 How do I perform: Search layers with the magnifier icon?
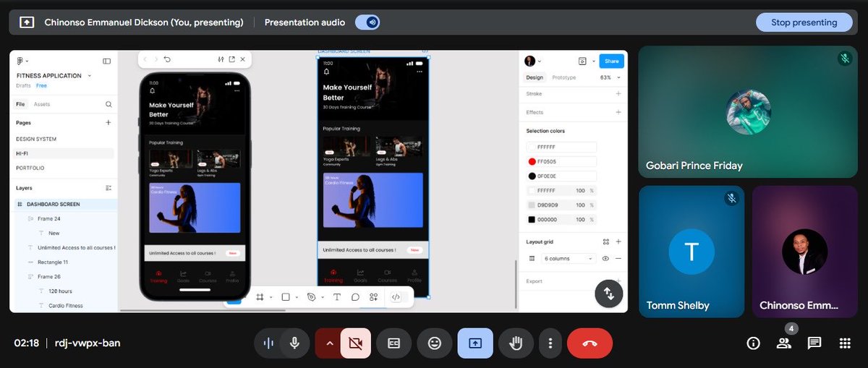[x=109, y=104]
